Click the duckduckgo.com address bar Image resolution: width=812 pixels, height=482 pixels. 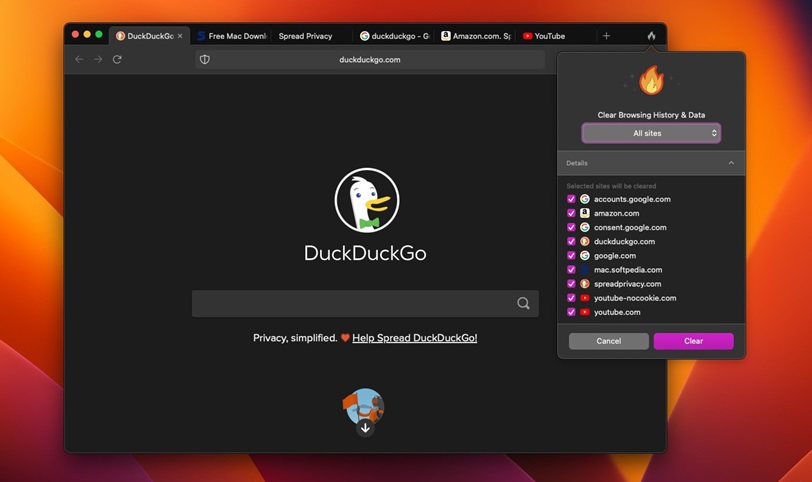click(370, 60)
